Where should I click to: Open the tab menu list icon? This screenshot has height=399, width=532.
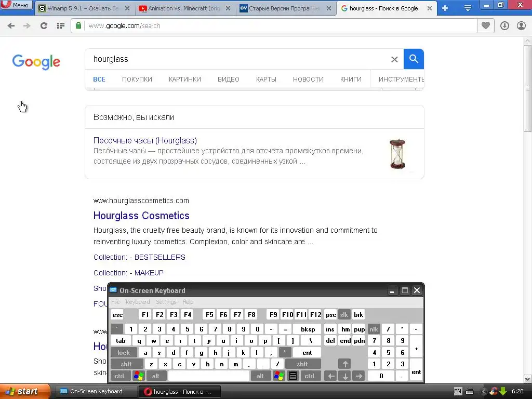pyautogui.click(x=468, y=8)
